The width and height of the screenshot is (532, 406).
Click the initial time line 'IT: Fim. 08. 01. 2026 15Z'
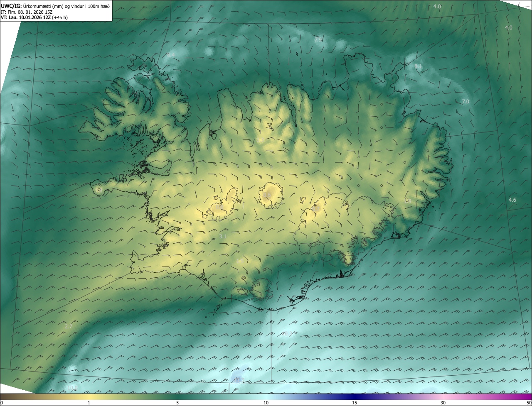click(27, 12)
